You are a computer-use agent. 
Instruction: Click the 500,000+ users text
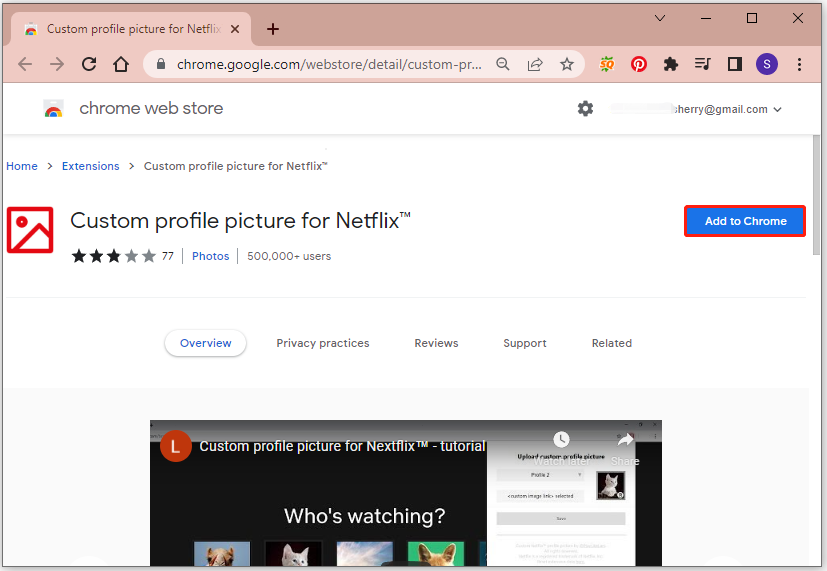pyautogui.click(x=289, y=256)
